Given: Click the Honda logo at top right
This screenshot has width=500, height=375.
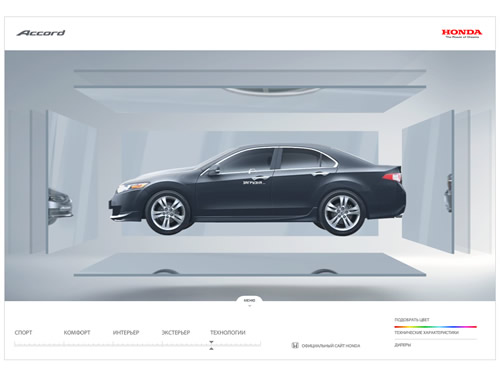Looking at the screenshot, I should [462, 33].
